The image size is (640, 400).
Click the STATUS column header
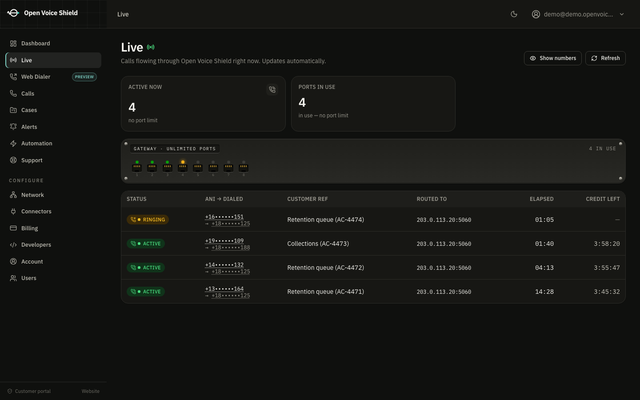pyautogui.click(x=136, y=199)
